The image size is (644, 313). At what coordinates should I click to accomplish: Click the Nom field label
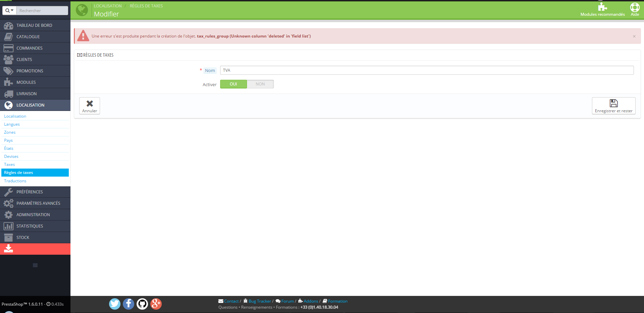[210, 70]
